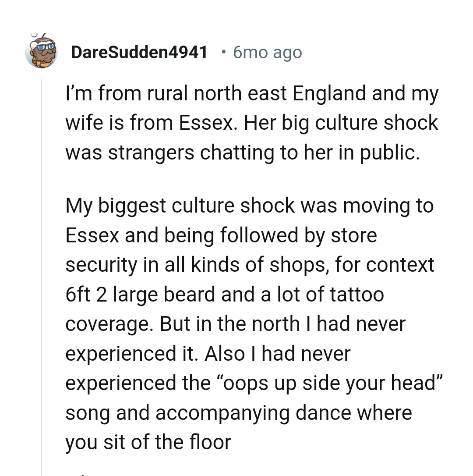473x476 pixels.
Task: Click the word 'England' in first line
Action: [x=329, y=93]
